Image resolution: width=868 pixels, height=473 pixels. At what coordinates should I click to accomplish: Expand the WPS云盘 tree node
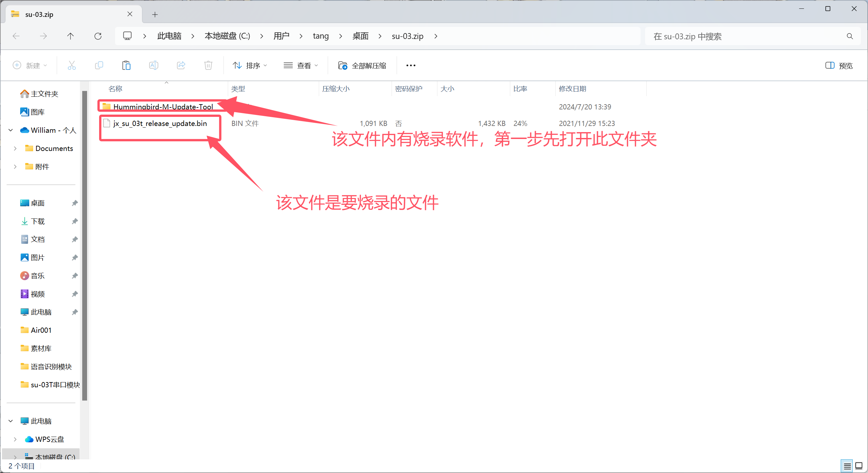(15, 439)
